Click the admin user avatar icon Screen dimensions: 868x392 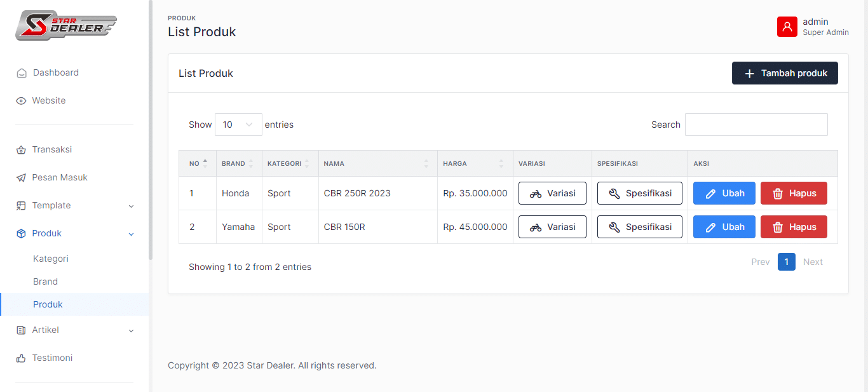787,27
